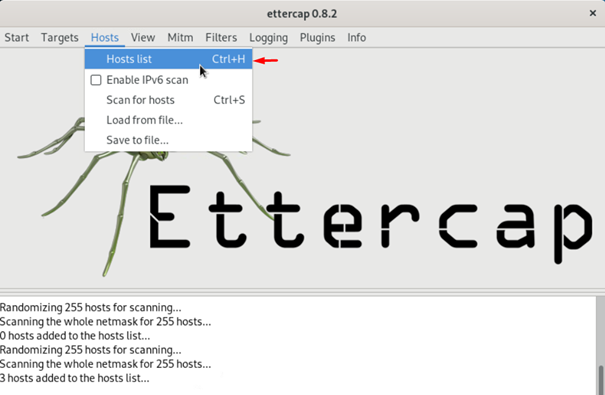Open the Logging menu
The image size is (605, 395).
(x=269, y=37)
